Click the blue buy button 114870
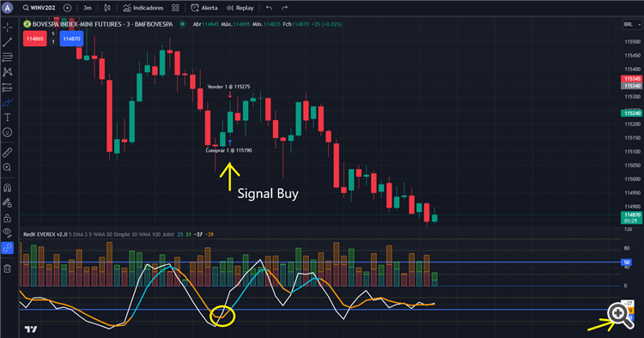This screenshot has height=338, width=644. [x=71, y=39]
